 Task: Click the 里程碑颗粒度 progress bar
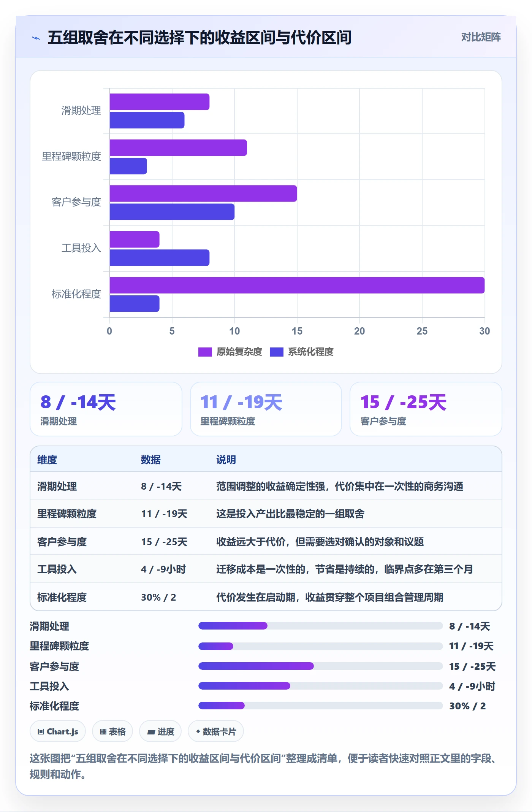(321, 646)
